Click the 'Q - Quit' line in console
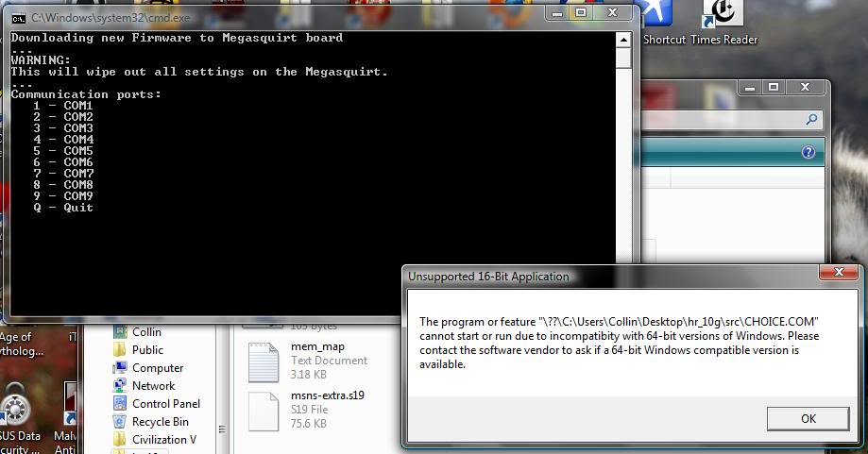This screenshot has height=454, width=868. [62, 208]
